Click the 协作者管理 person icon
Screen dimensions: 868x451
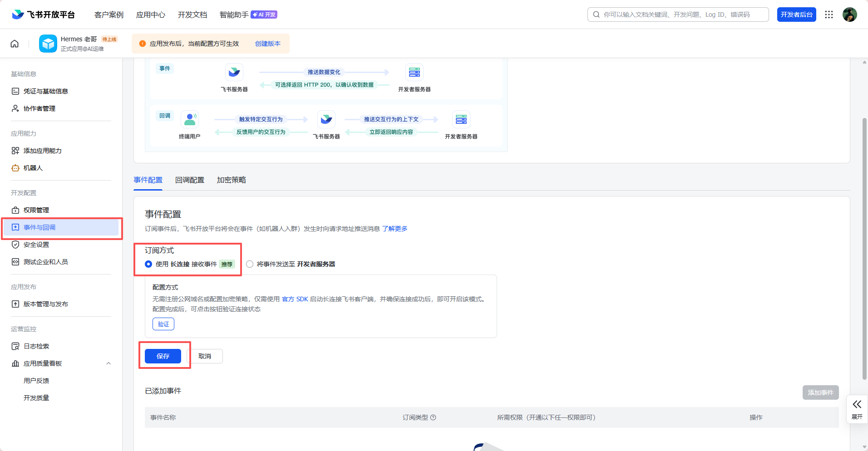point(15,108)
